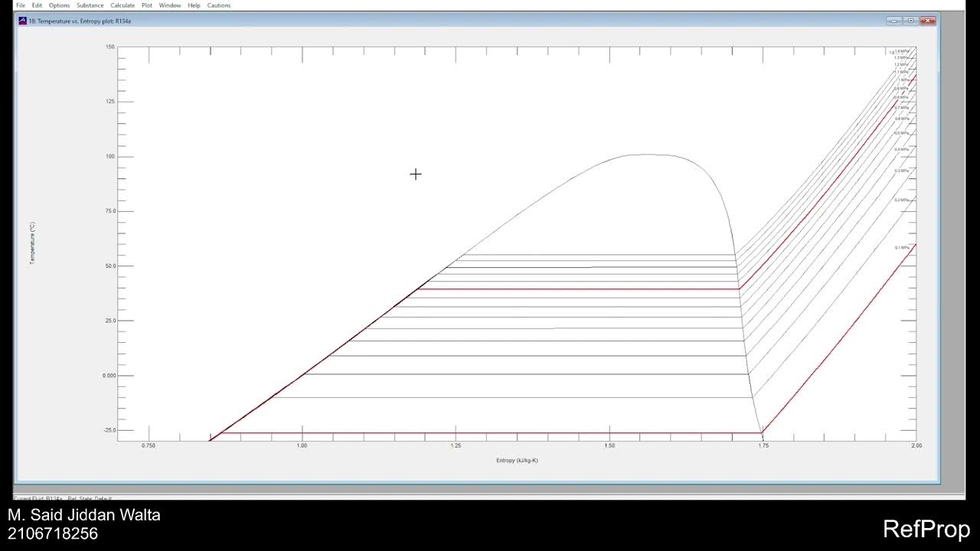Click the 0.3 MPa isobar label
980x551 pixels.
[x=902, y=171]
